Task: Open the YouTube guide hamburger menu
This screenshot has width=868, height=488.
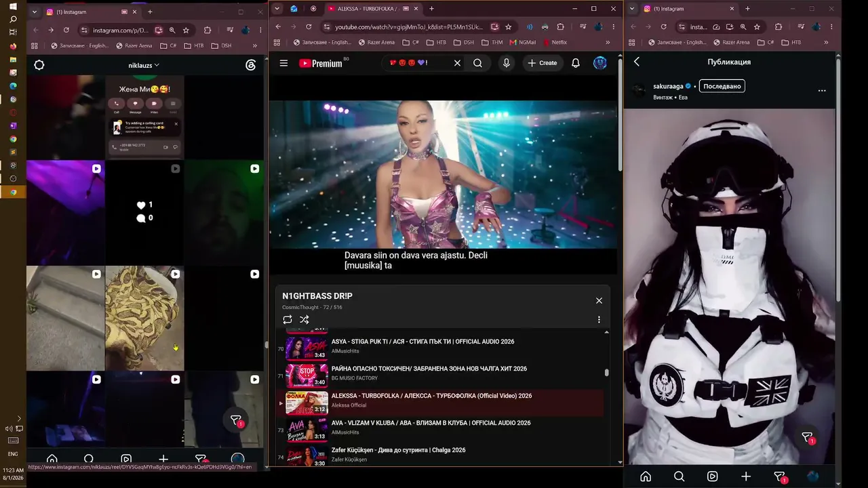Action: [x=283, y=63]
